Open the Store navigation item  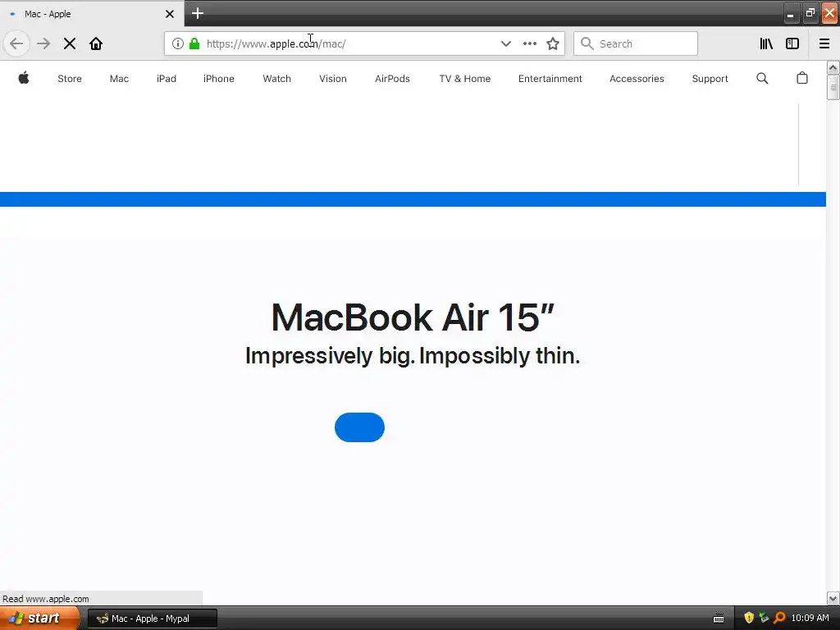pyautogui.click(x=70, y=79)
